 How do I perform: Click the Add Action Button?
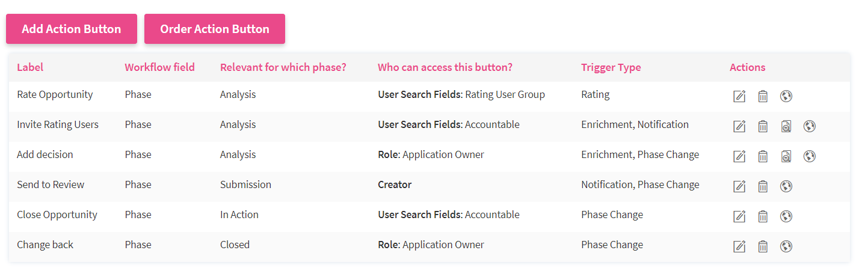72,29
